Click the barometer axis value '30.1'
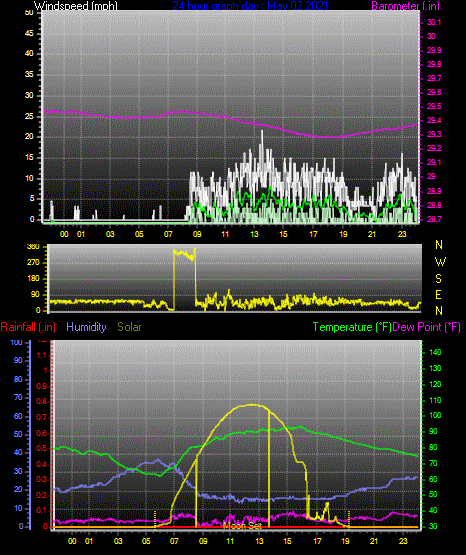 click(x=434, y=22)
